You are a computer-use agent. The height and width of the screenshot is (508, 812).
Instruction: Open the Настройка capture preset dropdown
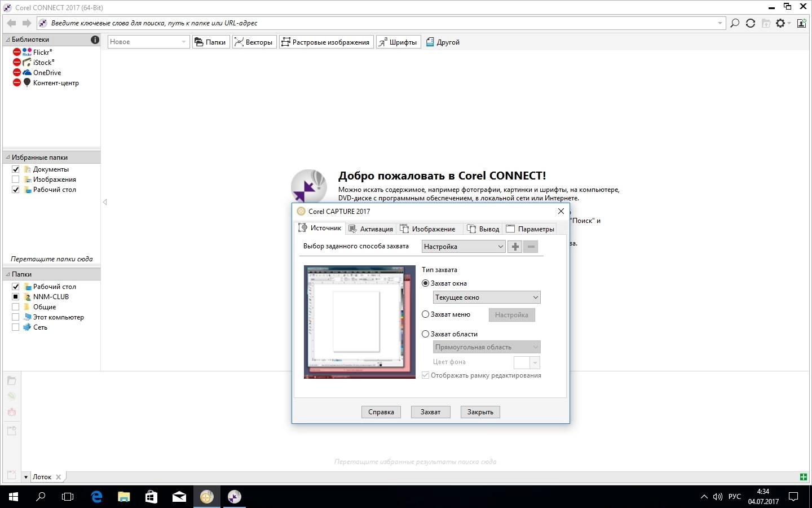pyautogui.click(x=464, y=247)
